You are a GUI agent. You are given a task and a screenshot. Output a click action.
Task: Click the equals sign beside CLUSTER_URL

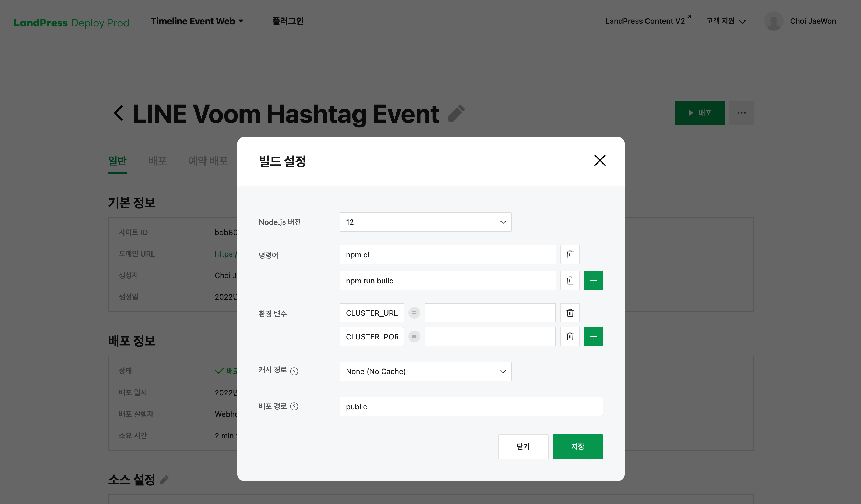[414, 313]
